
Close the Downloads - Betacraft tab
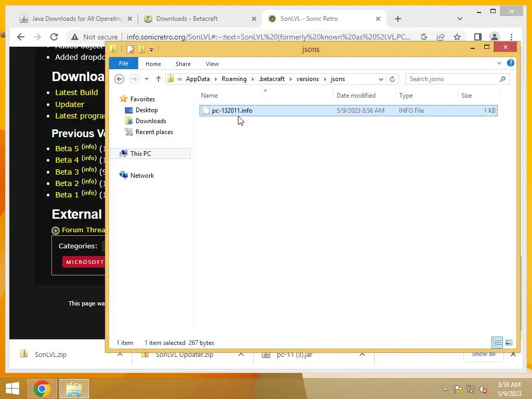(x=254, y=19)
